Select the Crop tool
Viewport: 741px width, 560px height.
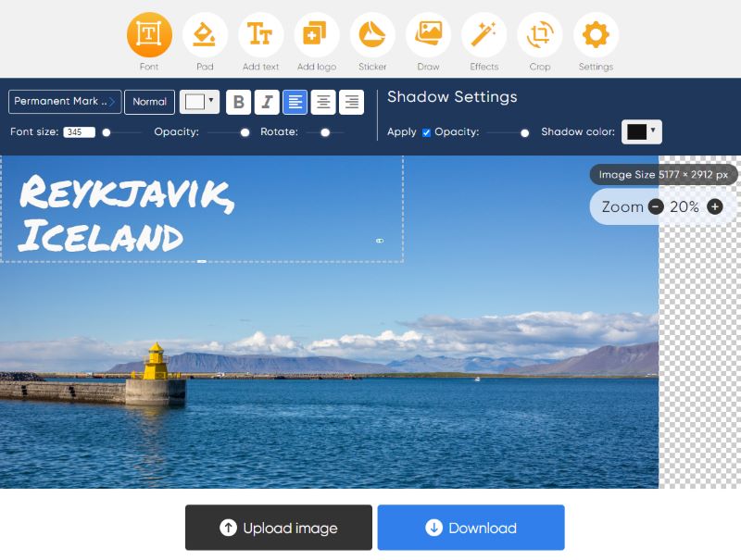tap(540, 35)
